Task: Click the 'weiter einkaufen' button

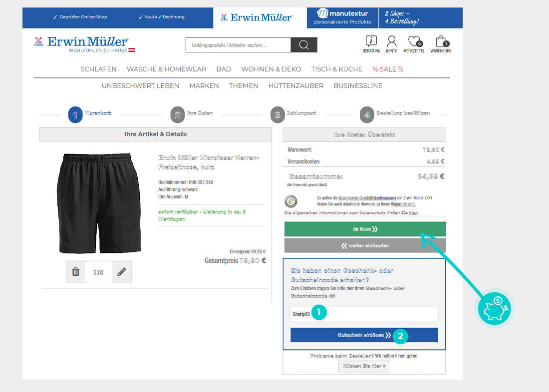Action: point(365,245)
